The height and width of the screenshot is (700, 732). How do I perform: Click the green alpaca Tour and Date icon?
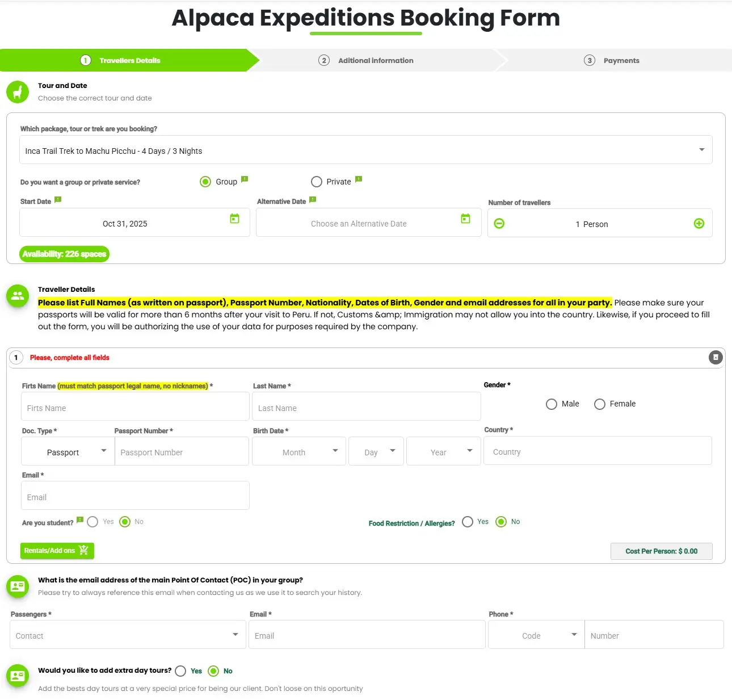click(x=18, y=91)
